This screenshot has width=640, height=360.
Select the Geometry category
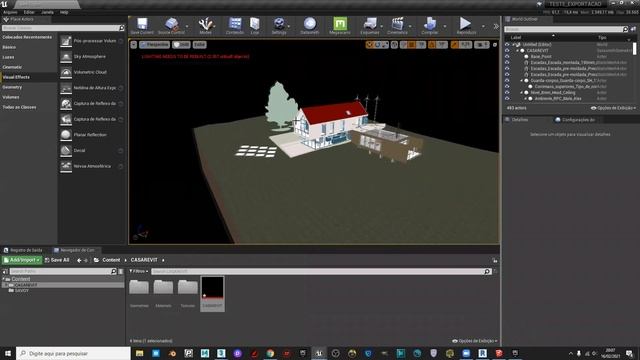point(12,87)
